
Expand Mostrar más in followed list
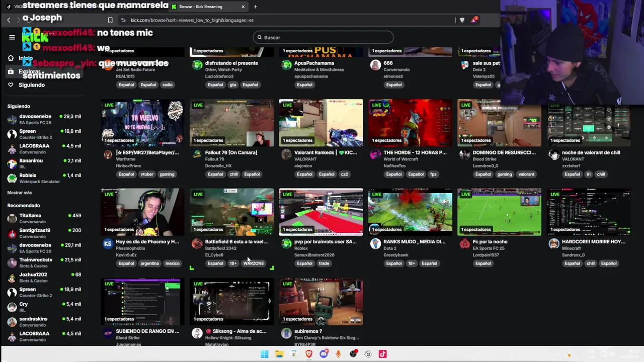(20, 193)
